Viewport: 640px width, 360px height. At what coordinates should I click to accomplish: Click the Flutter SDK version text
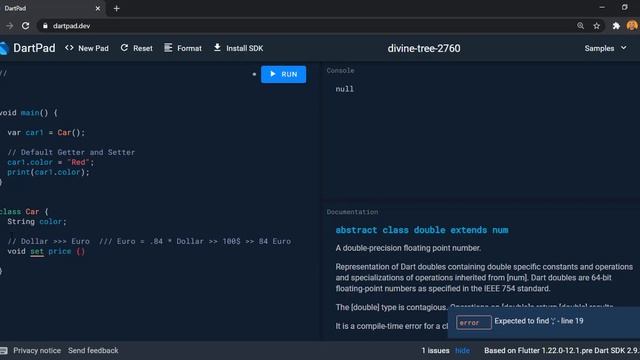click(562, 351)
